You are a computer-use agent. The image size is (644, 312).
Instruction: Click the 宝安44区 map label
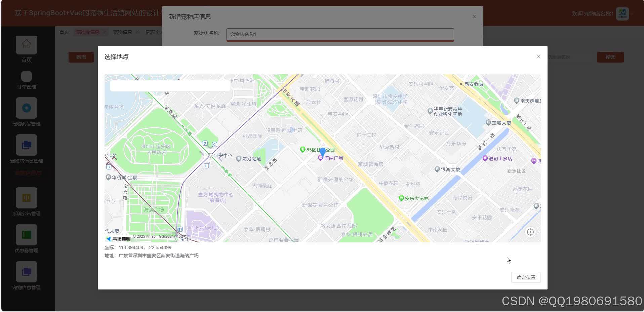(338, 114)
